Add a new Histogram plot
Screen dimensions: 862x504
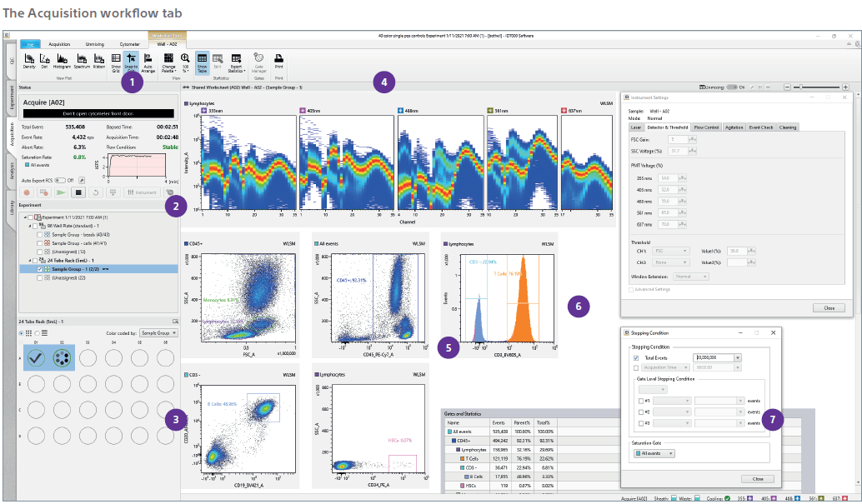(x=62, y=60)
